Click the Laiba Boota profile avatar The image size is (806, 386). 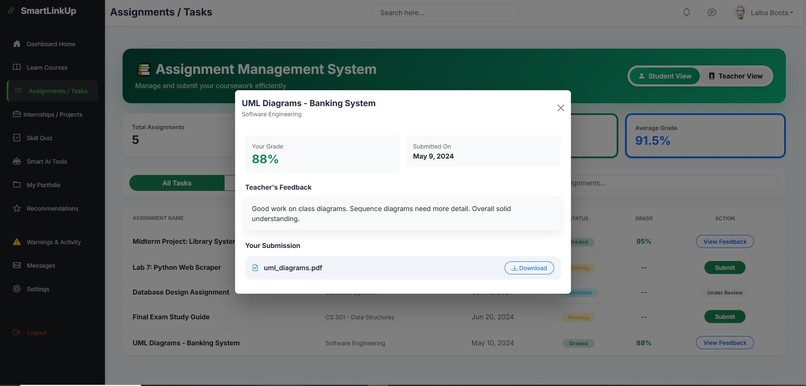pos(740,12)
